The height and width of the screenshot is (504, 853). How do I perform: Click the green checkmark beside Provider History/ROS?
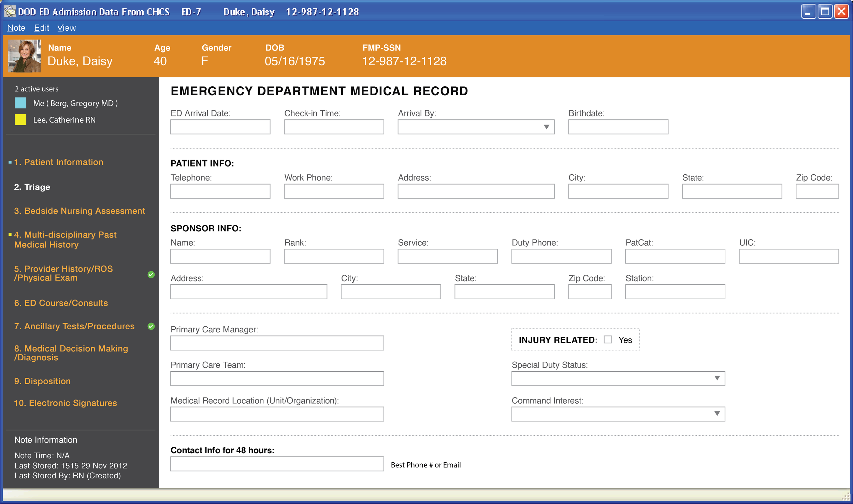151,274
